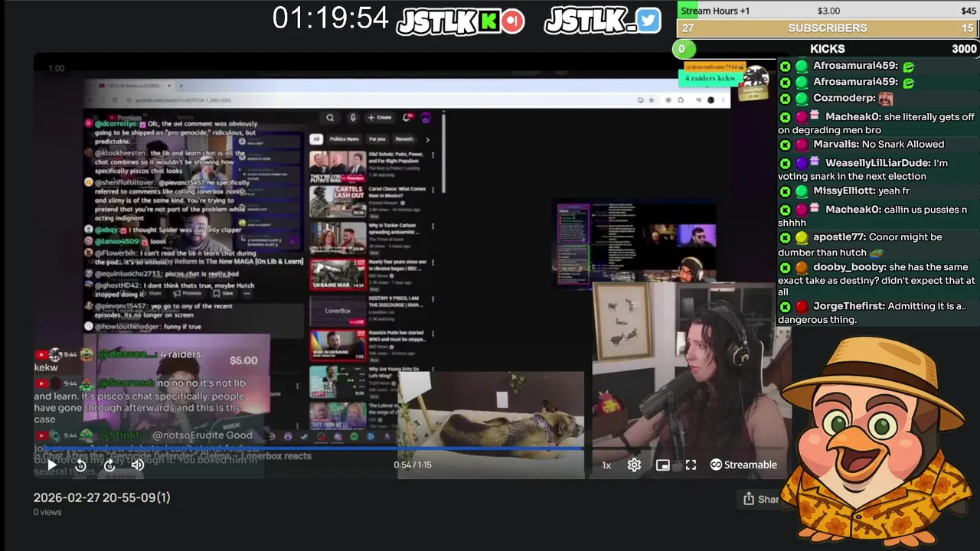Image resolution: width=980 pixels, height=551 pixels.
Task: Select the Recently filter chip
Action: pyautogui.click(x=405, y=139)
